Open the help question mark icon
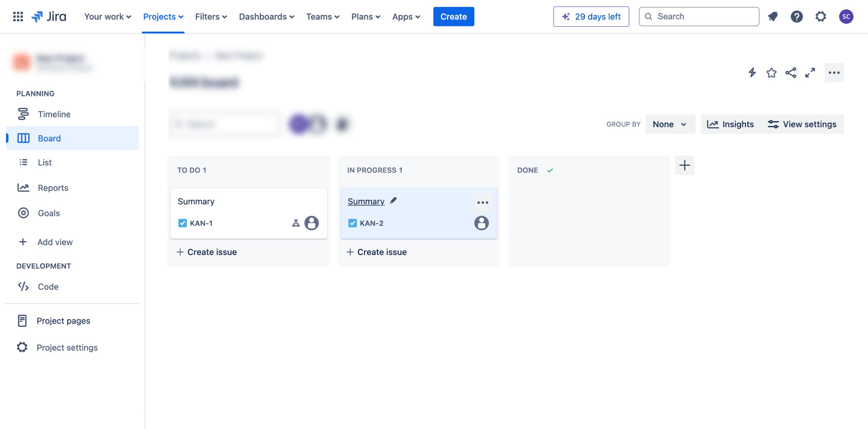The width and height of the screenshot is (868, 429). coord(796,17)
